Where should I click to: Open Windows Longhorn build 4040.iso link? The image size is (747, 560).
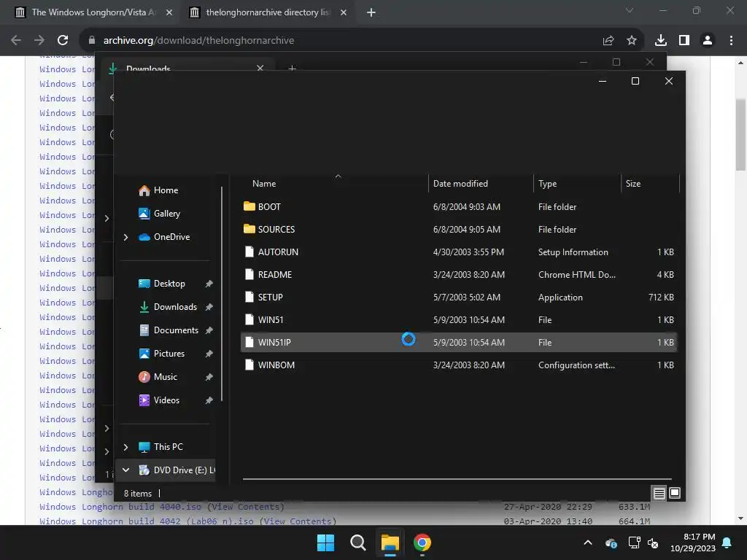pyautogui.click(x=120, y=507)
